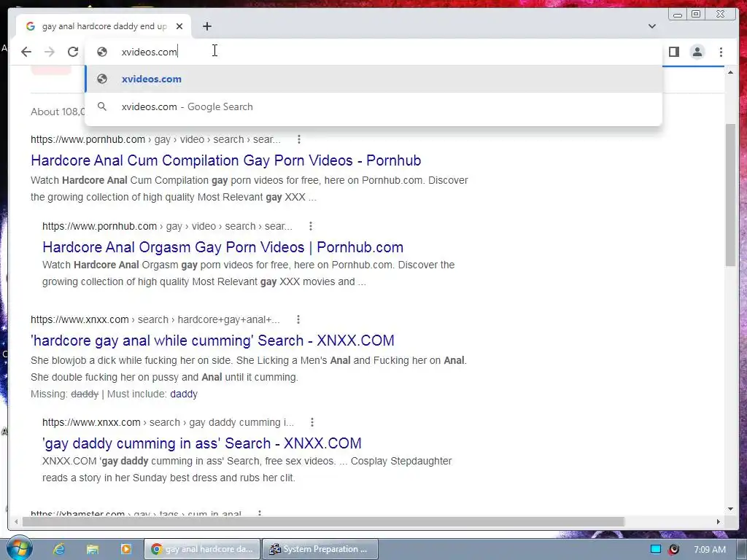747x560 pixels.
Task: Open the Chrome three-dot menu
Action: click(x=721, y=52)
